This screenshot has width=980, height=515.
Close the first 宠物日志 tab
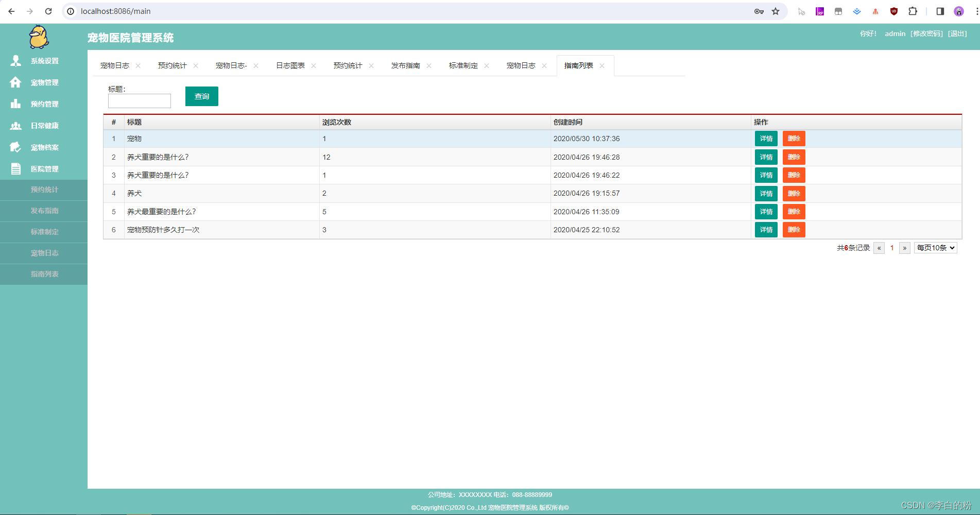[x=138, y=66]
